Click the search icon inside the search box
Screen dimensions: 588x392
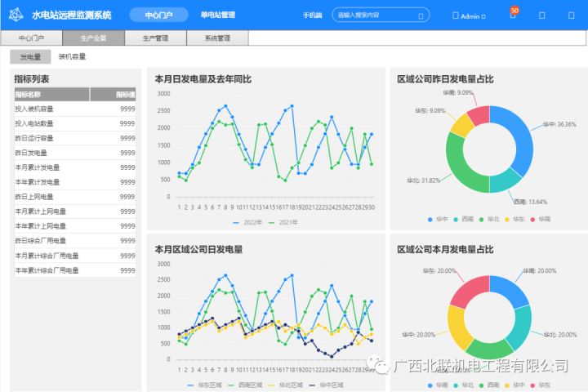(x=421, y=16)
